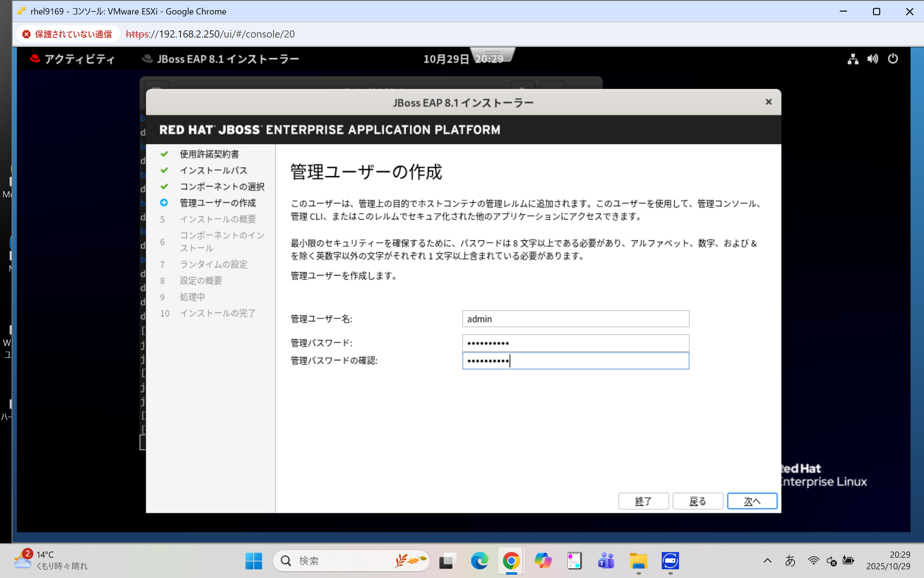The image size is (924, 578).
Task: Open File Explorer from the taskbar
Action: (638, 560)
